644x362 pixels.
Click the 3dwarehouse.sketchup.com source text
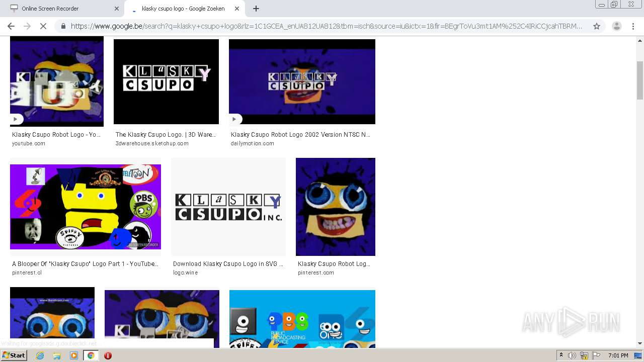point(152,144)
